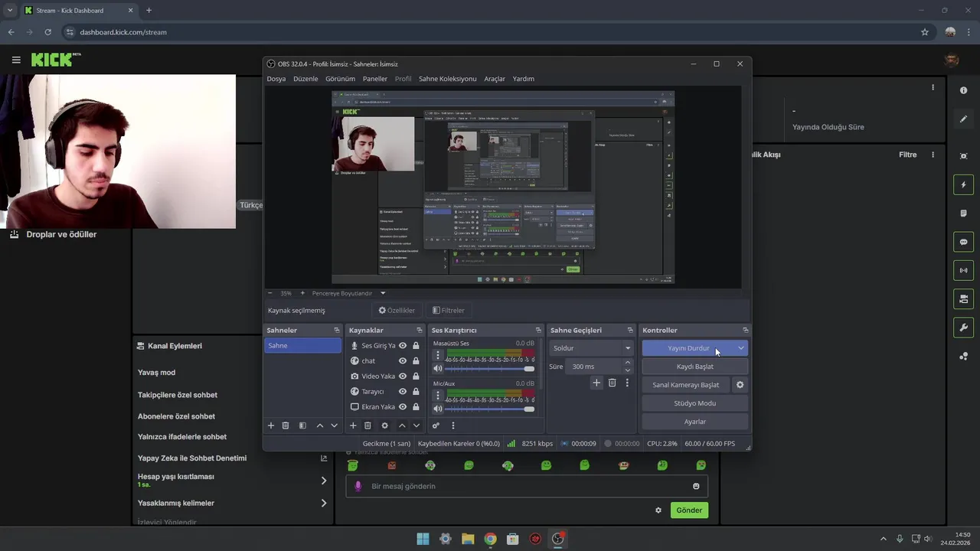This screenshot has width=980, height=551.
Task: Open the Araçlar menu in OBS
Action: [x=495, y=79]
